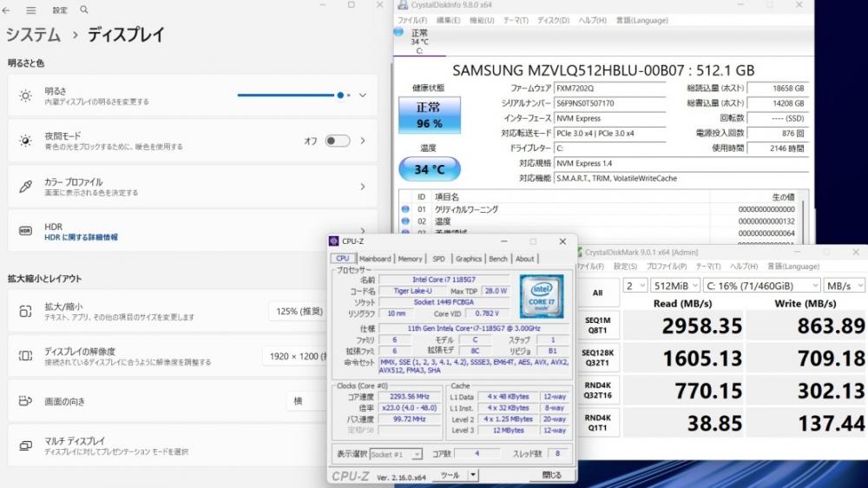
Task: Open the MB/s unit dropdown
Action: tap(845, 286)
